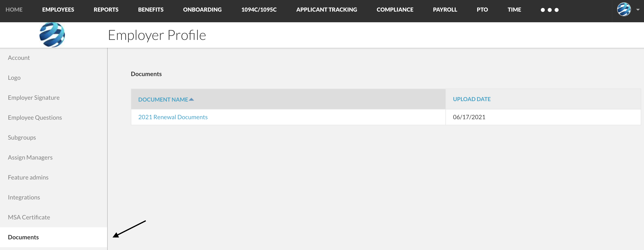
Task: Click the Documents section heading
Action: pyautogui.click(x=146, y=74)
